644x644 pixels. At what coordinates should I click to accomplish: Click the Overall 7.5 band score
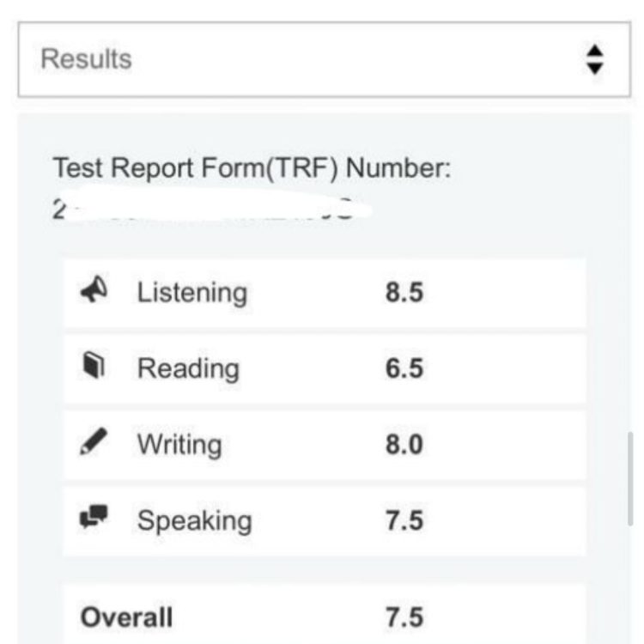tap(404, 617)
